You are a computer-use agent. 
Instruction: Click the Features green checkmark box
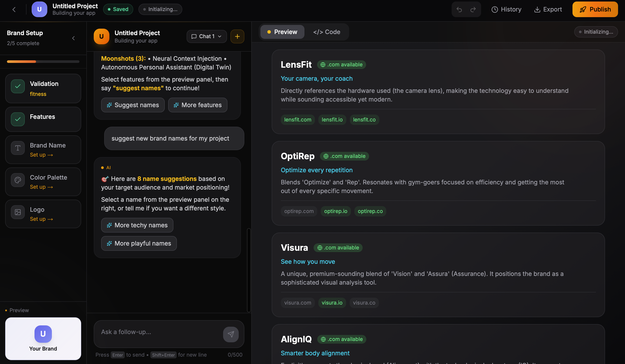pyautogui.click(x=18, y=119)
